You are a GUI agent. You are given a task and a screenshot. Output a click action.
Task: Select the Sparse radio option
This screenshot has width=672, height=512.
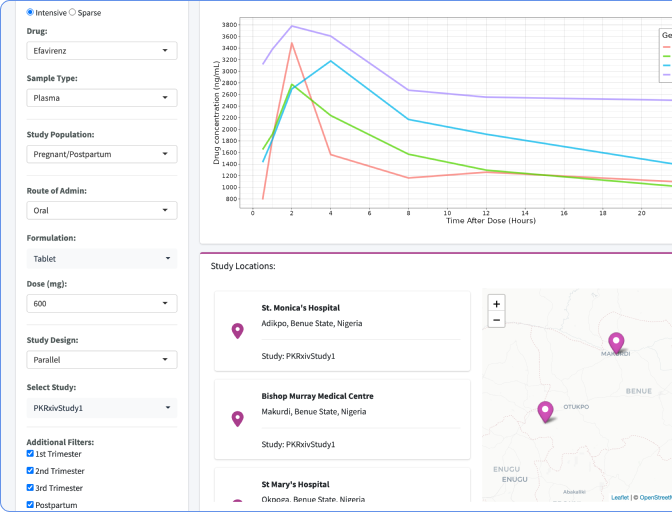coord(72,12)
